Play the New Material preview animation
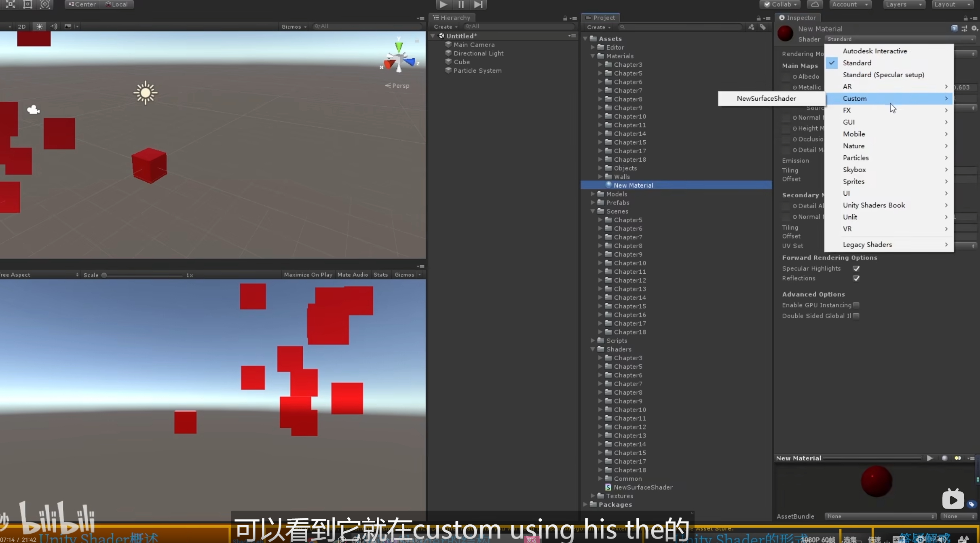Image resolution: width=980 pixels, height=543 pixels. (x=930, y=458)
